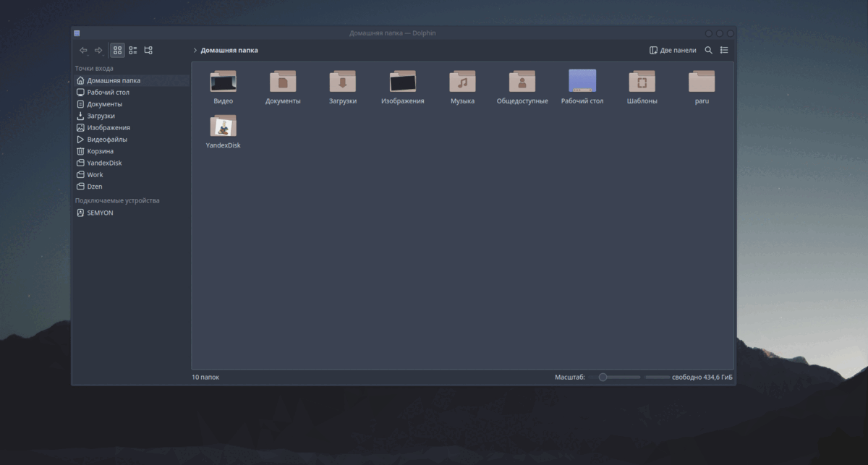Open Документы in the places sidebar
This screenshot has height=465, width=868.
point(131,104)
